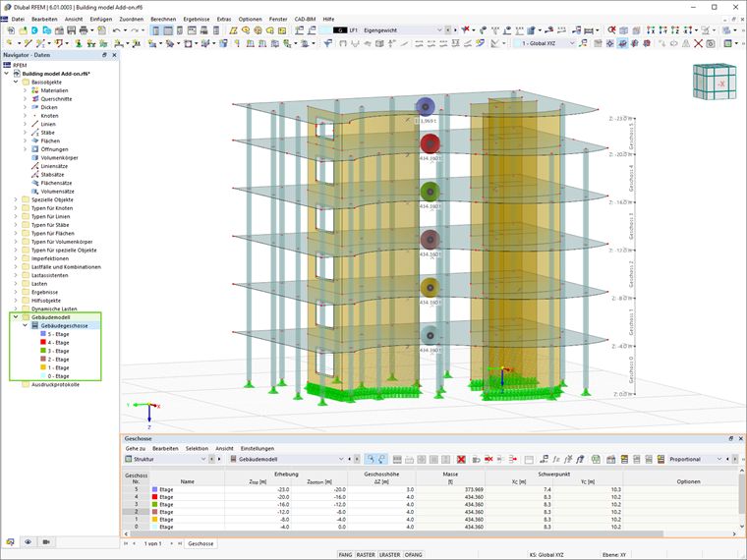Open the navigator Daten tab icon
Image resolution: width=747 pixels, height=560 pixels.
(10, 542)
